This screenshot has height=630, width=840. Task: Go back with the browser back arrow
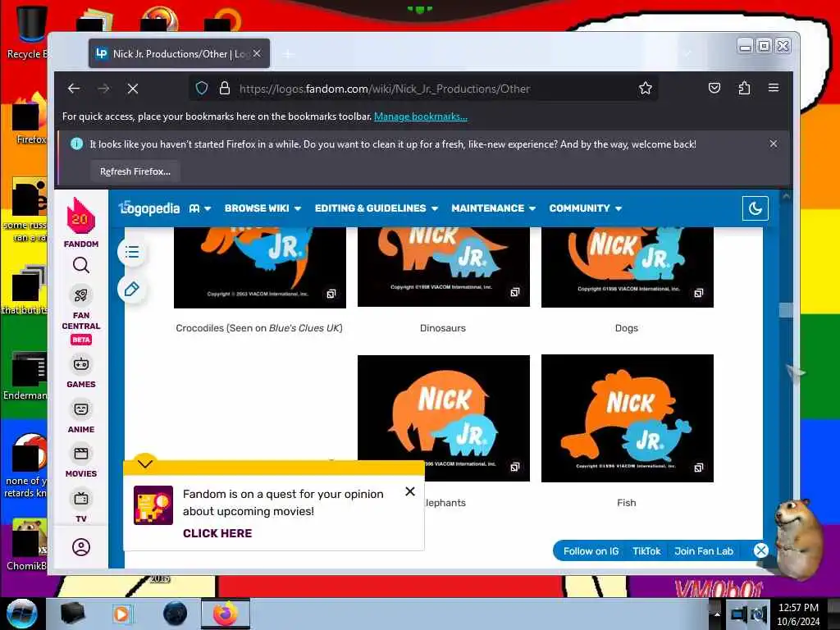[74, 89]
